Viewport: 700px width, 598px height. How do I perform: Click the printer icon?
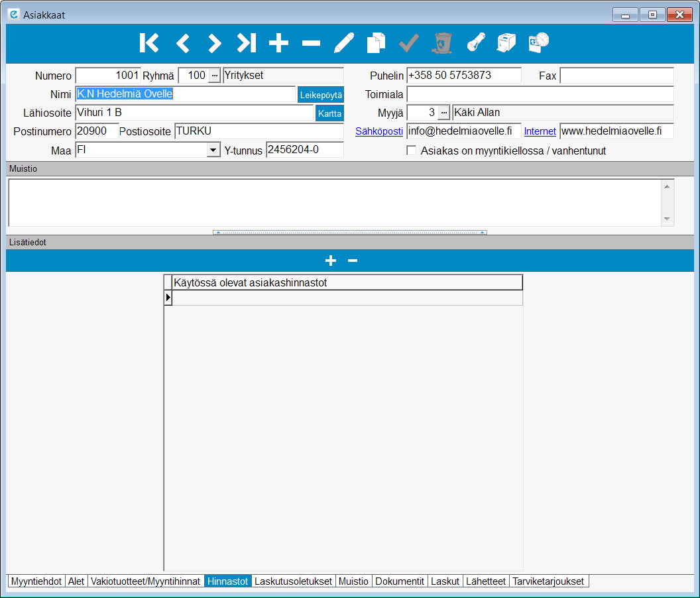coord(506,43)
